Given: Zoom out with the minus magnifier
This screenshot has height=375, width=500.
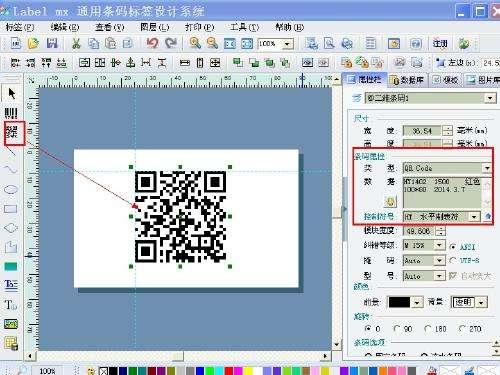Looking at the screenshot, I should (212, 43).
